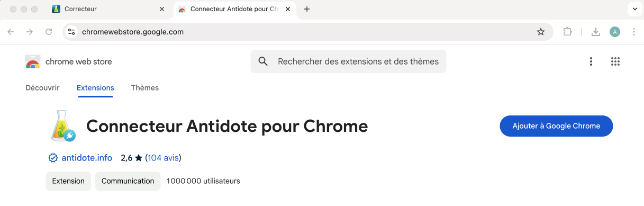Click the Rechercher des extensions search field
The height and width of the screenshot is (206, 644).
point(348,61)
